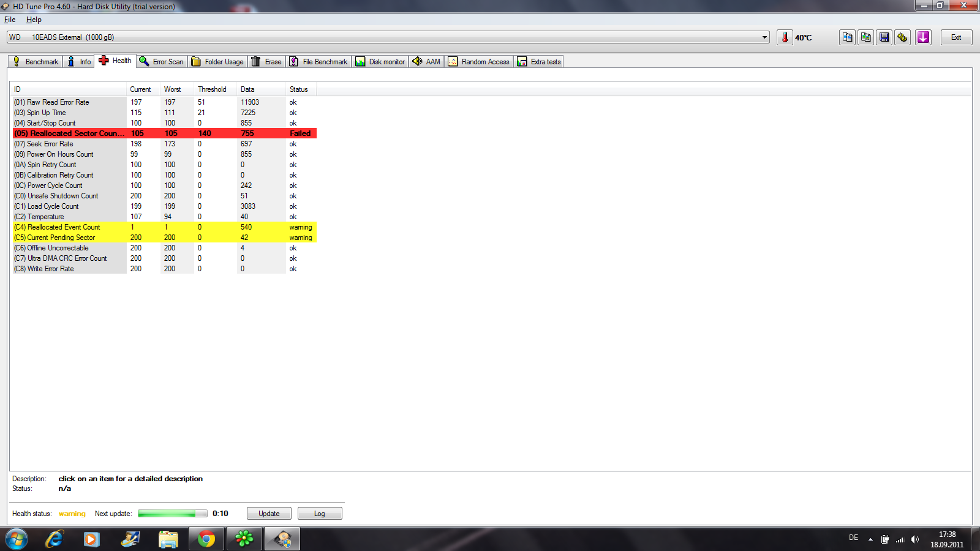
Task: Click the thermometer temperature icon
Action: (785, 37)
